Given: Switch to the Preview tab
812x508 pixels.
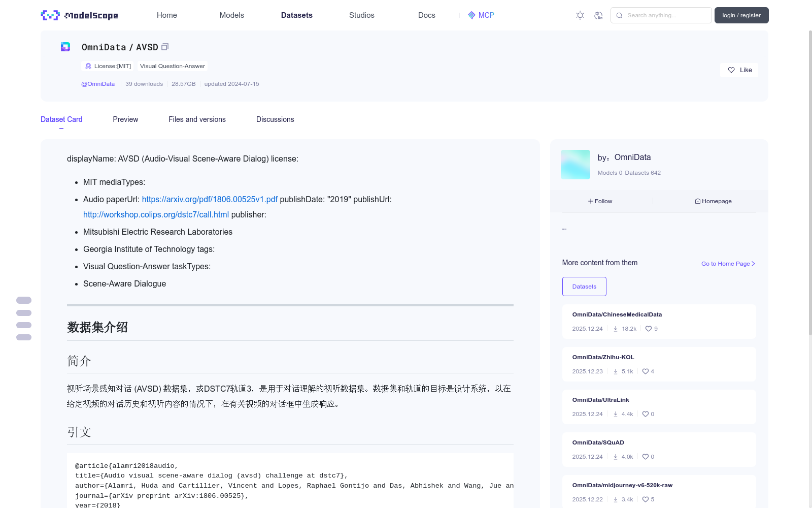Looking at the screenshot, I should click(x=125, y=119).
